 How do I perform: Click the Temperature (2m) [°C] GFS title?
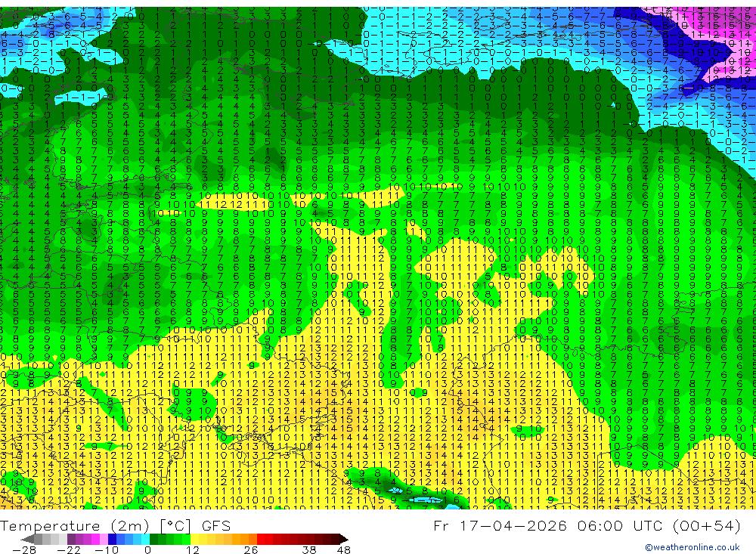116,525
